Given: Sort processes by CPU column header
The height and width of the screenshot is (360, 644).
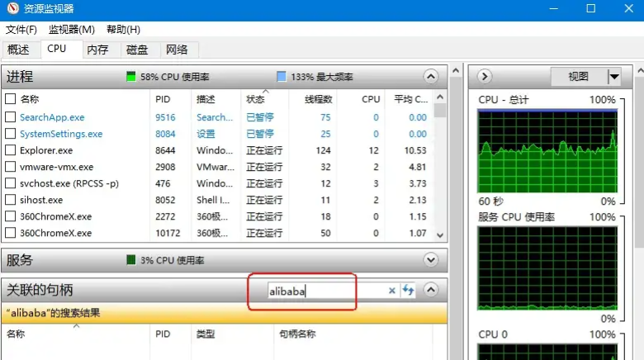Looking at the screenshot, I should [371, 99].
